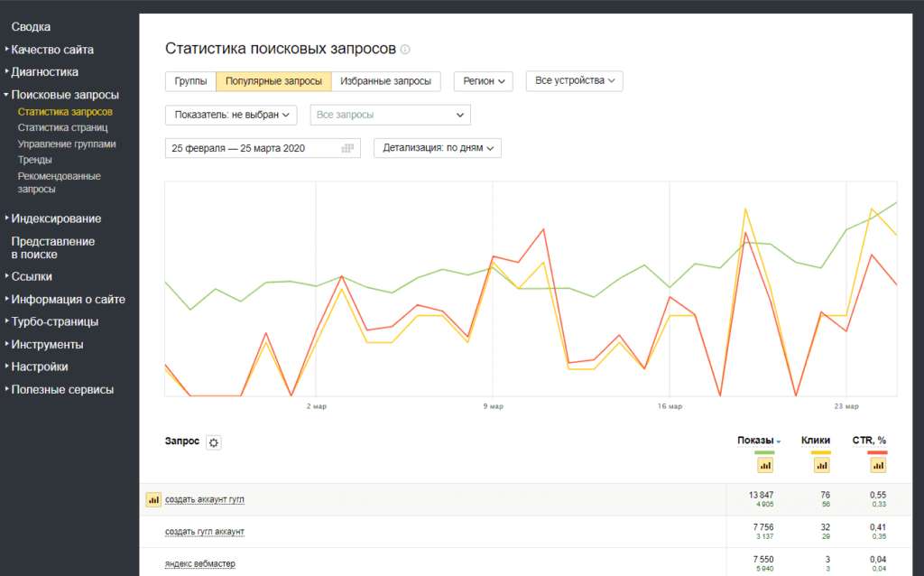Click chart icon for создать аккаунт гугл
This screenshot has width=924, height=576.
pos(153,500)
